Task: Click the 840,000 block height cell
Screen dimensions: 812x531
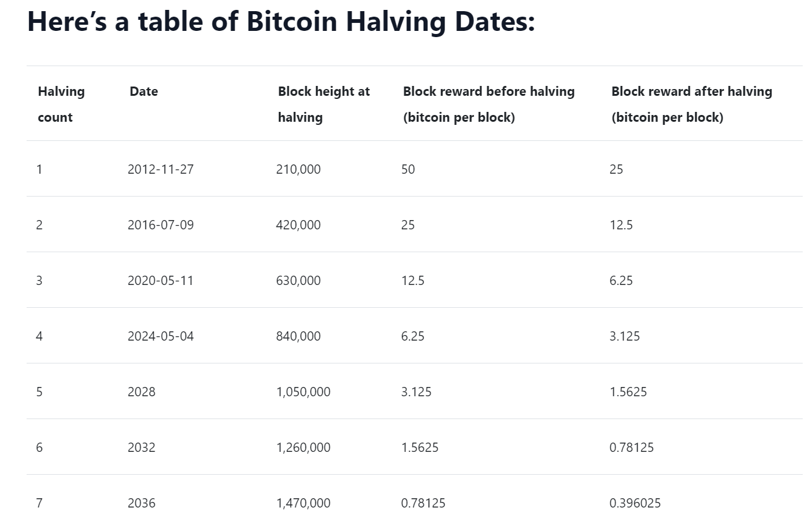Action: [x=298, y=336]
